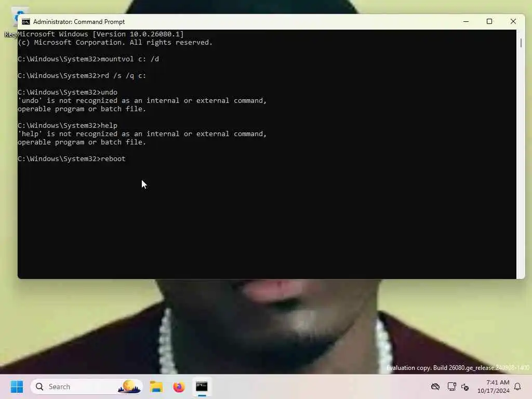Select the Command Prompt taskbar icon

202,387
